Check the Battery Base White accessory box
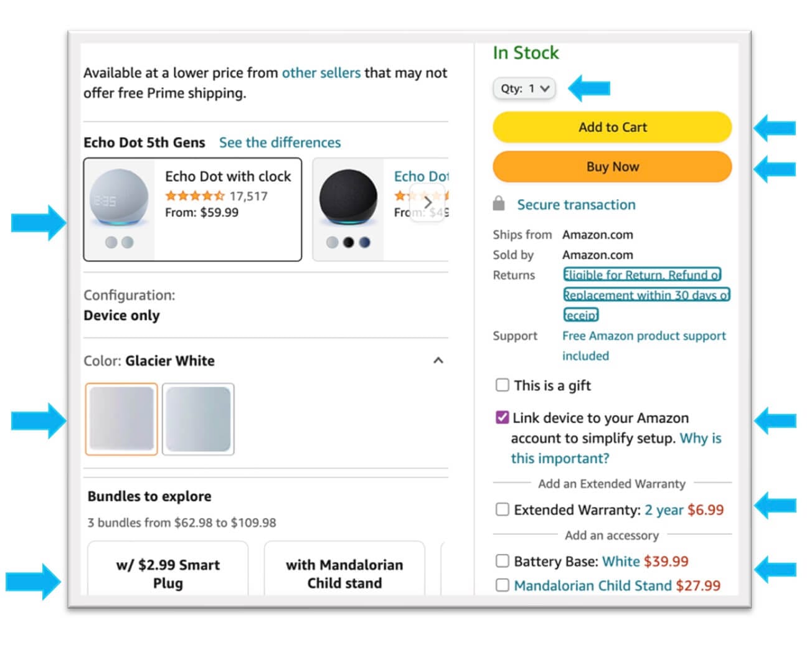This screenshot has height=650, width=812. (502, 561)
